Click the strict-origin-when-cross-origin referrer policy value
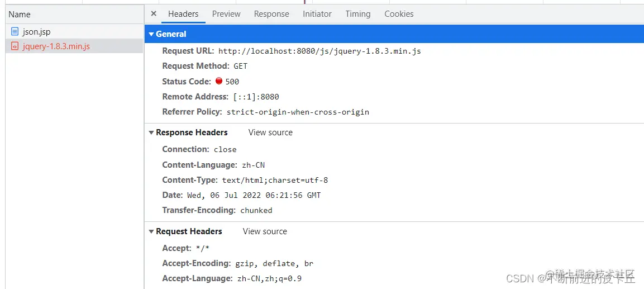This screenshot has height=289, width=644. (298, 112)
